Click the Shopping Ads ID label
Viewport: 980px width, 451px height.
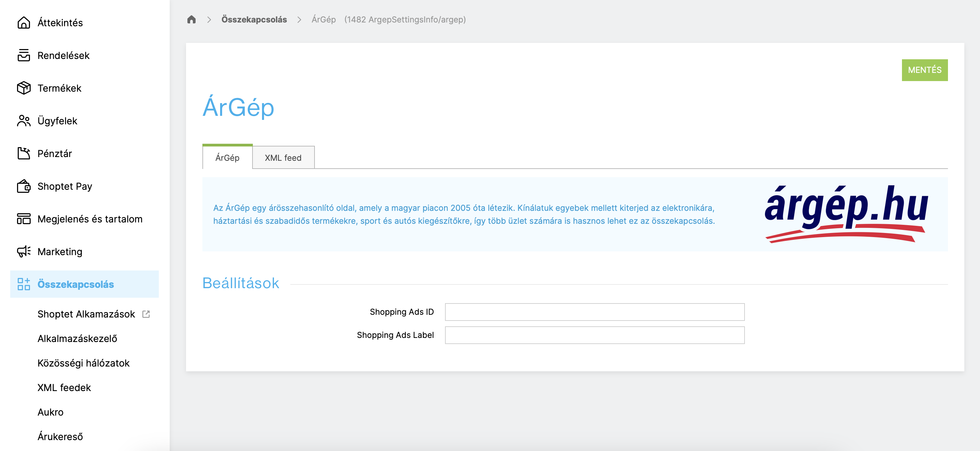click(x=402, y=312)
